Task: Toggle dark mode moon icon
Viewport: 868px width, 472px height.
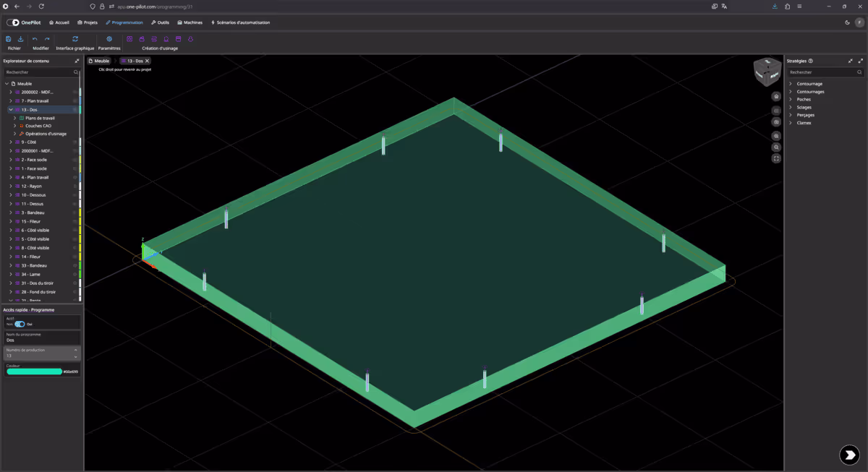Action: pyautogui.click(x=847, y=22)
